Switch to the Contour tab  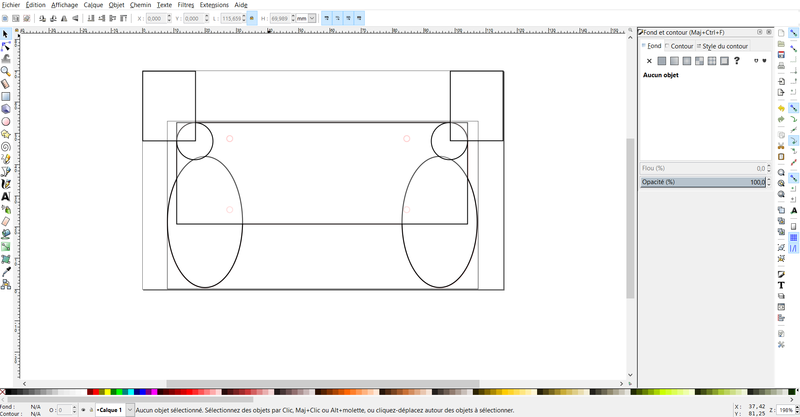click(680, 46)
